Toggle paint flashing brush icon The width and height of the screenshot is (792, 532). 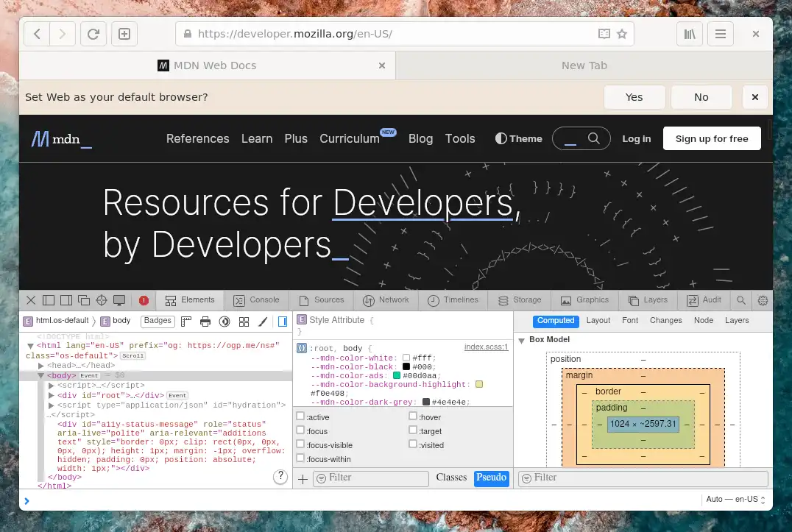pos(263,322)
